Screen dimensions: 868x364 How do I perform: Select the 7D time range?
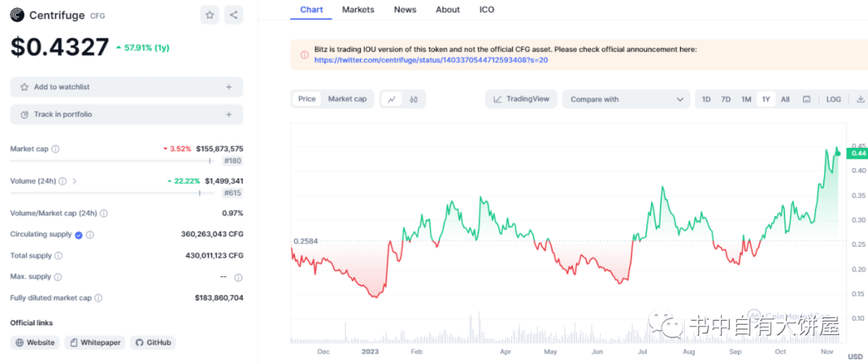pos(726,100)
